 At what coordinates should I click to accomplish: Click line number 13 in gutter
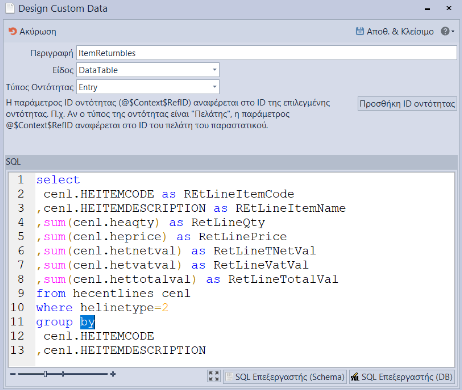(17, 350)
